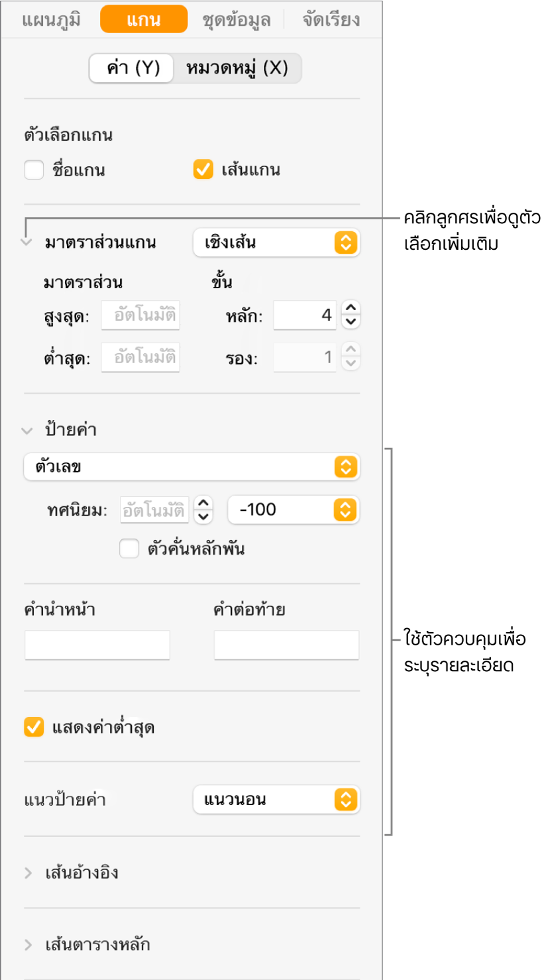Click the คำนำหน้า prefix text field
Screen dimensions: 550x980
(97, 645)
